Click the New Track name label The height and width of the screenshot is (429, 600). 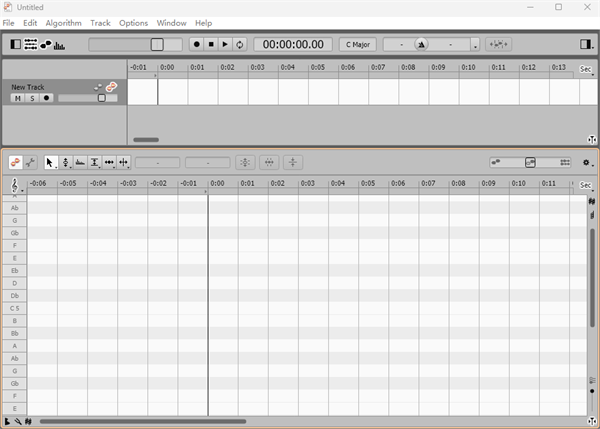click(28, 87)
